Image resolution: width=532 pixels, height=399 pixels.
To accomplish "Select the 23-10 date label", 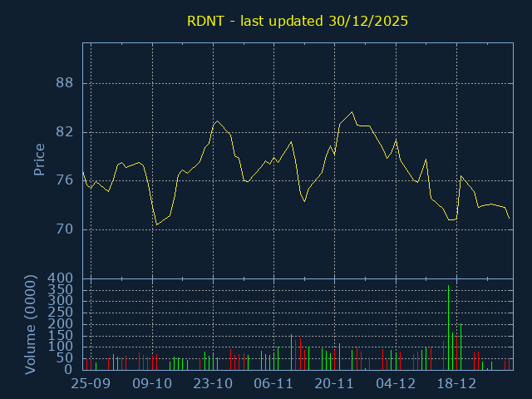I will coord(213,384).
